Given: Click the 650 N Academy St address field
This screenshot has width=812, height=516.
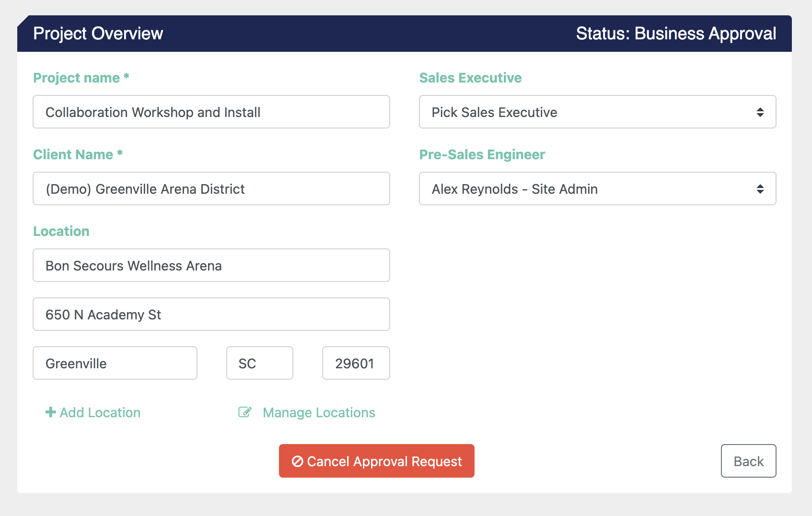Looking at the screenshot, I should tap(211, 314).
